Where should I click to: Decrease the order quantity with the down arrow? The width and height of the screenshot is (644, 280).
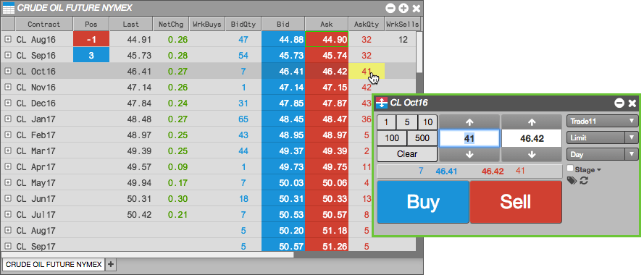[469, 155]
